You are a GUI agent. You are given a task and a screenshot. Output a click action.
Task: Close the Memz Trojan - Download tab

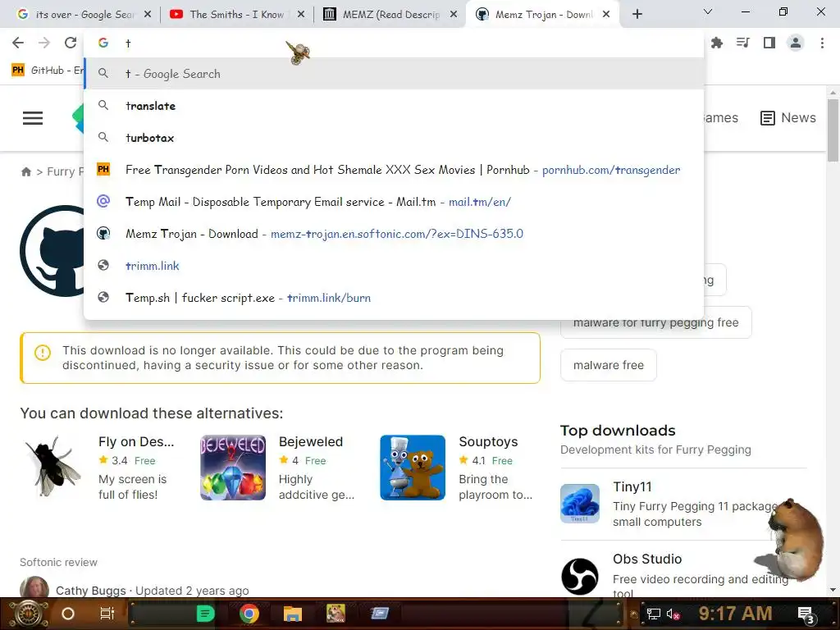tap(606, 15)
